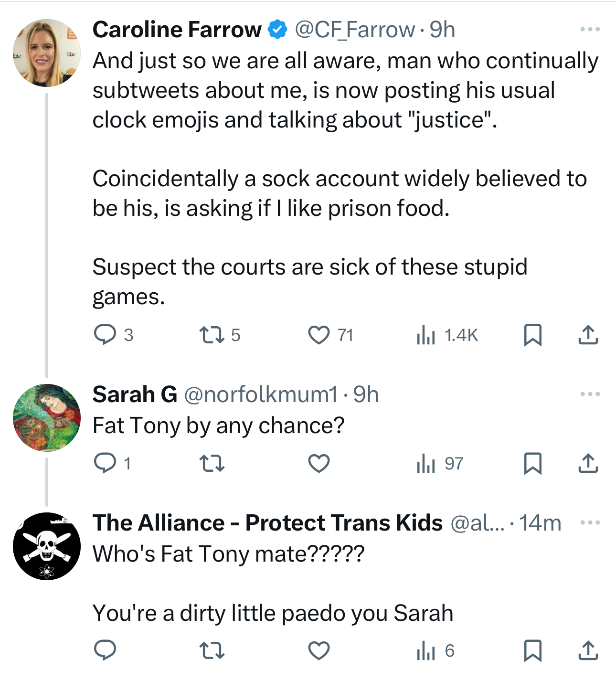Reply to Sarah G's tweet
Viewport: 616px width, 681px height.
105,463
